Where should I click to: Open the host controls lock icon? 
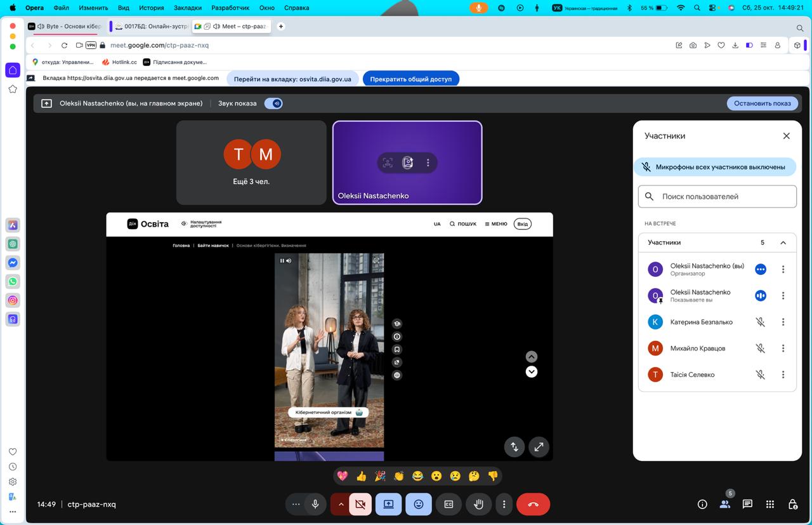tap(792, 504)
